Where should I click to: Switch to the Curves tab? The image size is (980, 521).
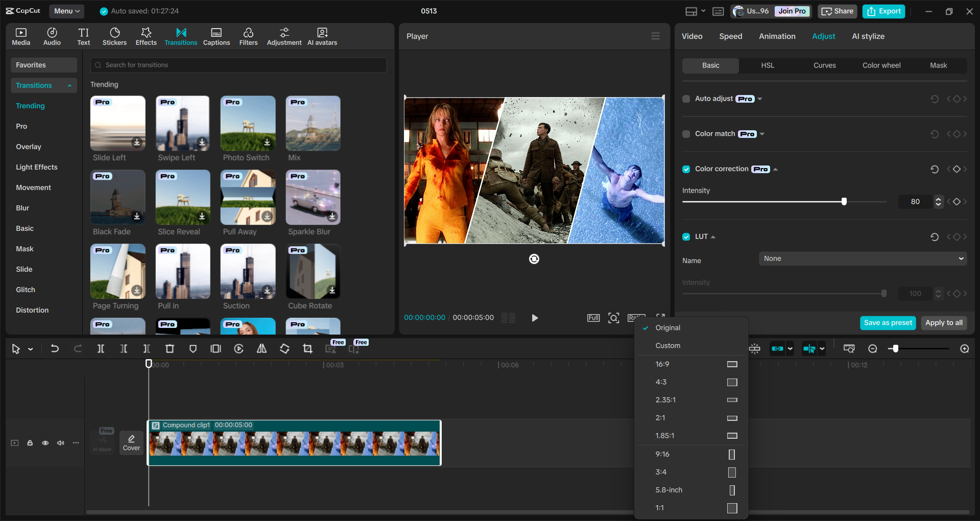click(x=825, y=65)
